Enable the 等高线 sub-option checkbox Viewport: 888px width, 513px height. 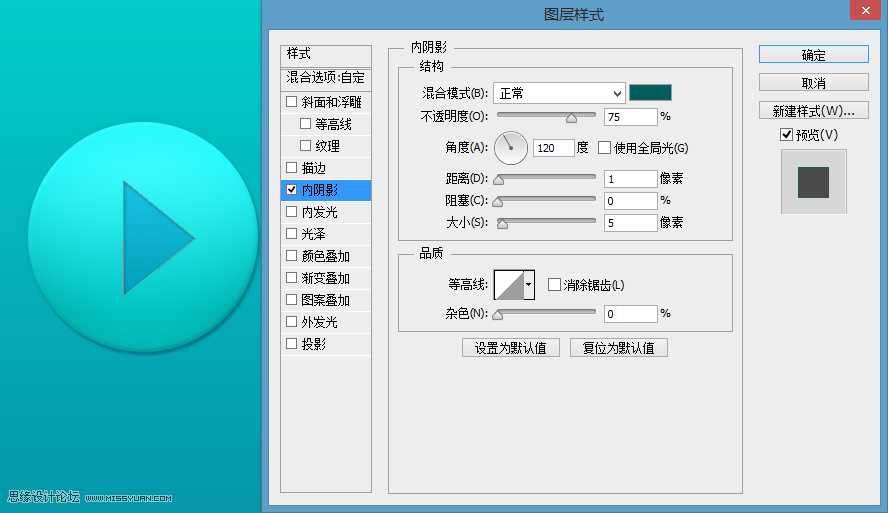point(305,123)
